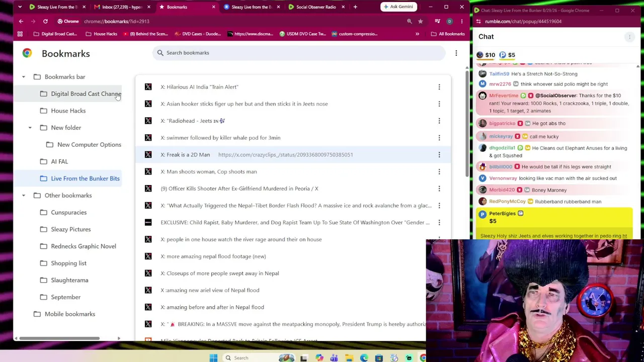The height and width of the screenshot is (362, 644).
Task: Launch Microsoft Edge from the taskbar
Action: click(x=364, y=357)
